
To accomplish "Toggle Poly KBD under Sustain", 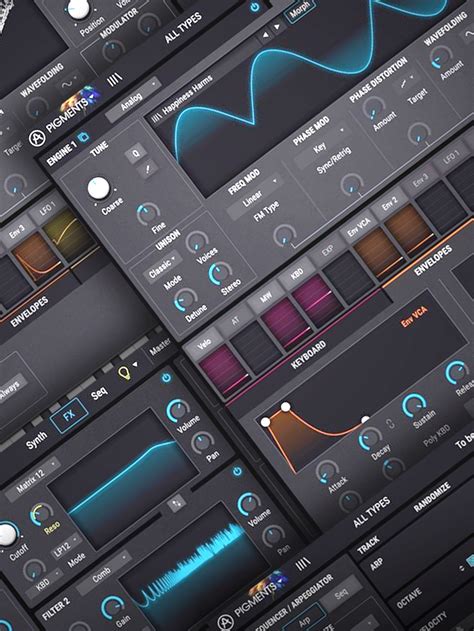I will [437, 436].
